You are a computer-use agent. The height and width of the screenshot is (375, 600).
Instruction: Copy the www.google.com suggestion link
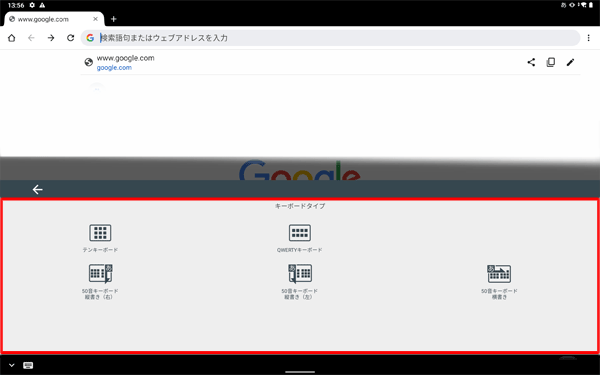[x=551, y=62]
